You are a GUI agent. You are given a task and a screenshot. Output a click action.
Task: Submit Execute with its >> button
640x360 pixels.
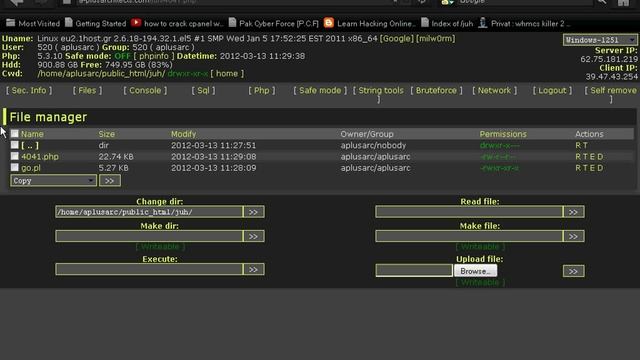(x=253, y=269)
